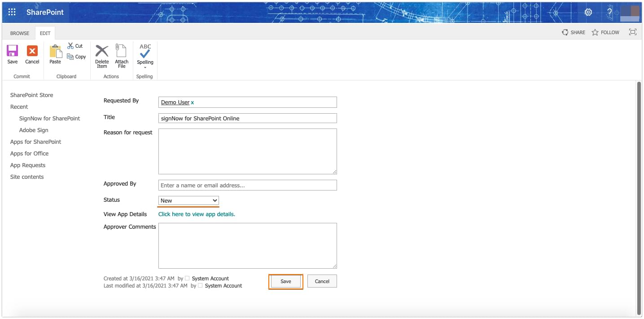Click the Approved By name field
Viewport: 644px width, 319px height.
[x=248, y=185]
